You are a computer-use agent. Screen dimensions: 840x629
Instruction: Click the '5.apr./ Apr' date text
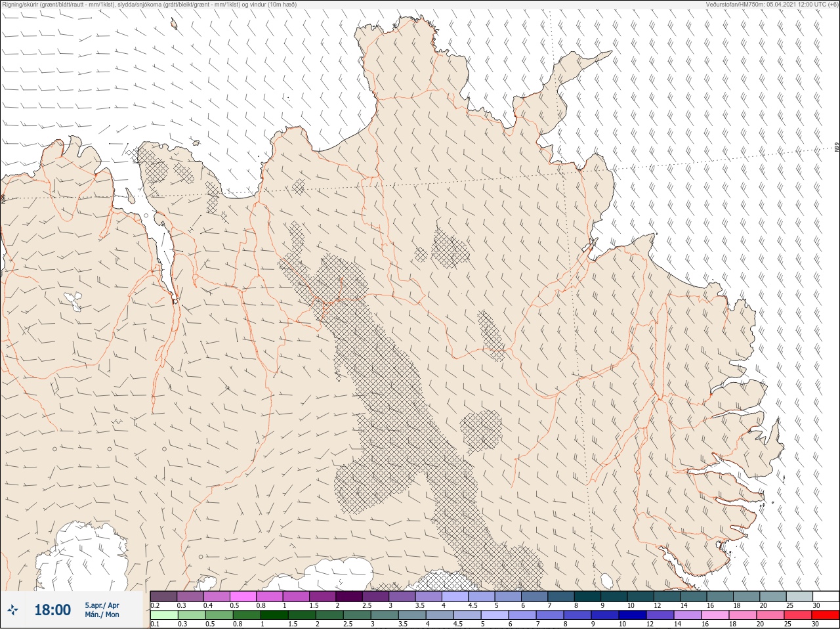pos(102,605)
